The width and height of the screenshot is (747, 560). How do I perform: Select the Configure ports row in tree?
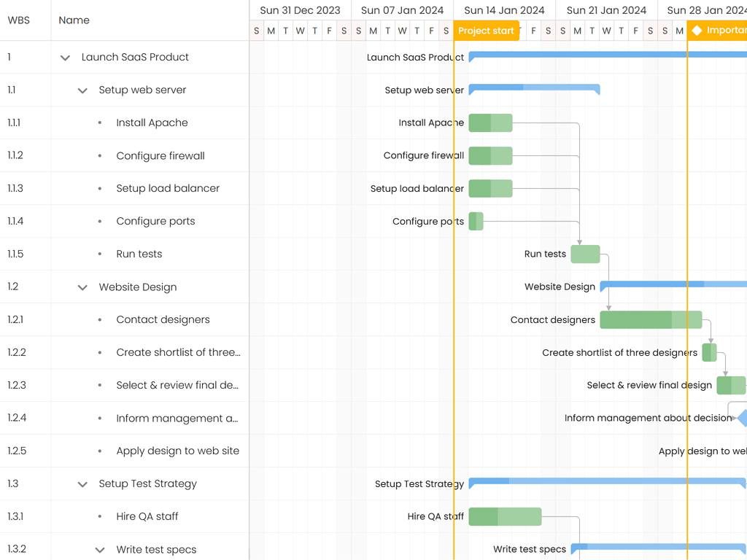(155, 222)
